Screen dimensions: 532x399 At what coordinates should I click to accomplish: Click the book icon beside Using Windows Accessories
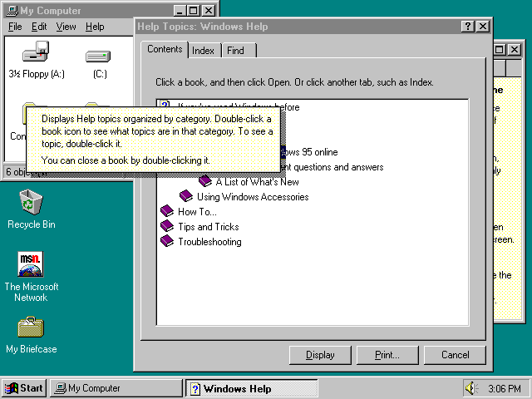click(x=186, y=196)
